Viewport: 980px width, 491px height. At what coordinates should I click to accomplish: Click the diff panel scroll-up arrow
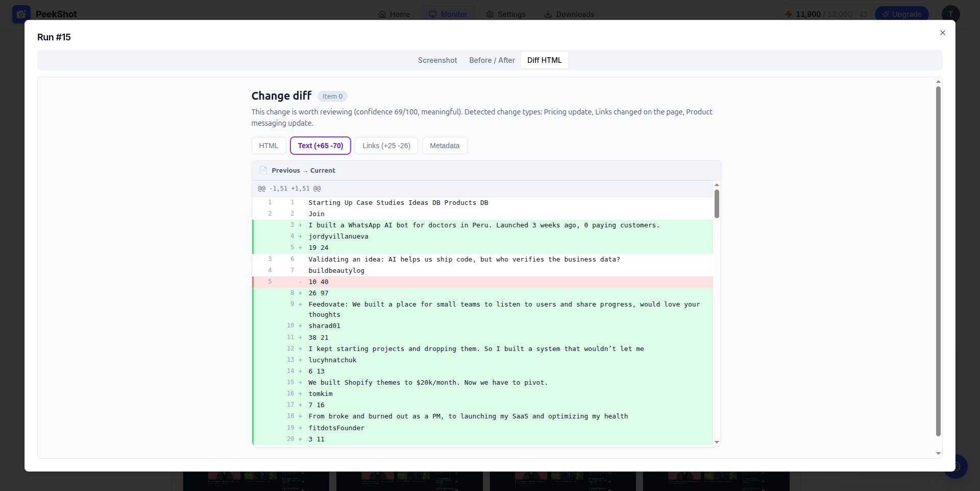pyautogui.click(x=717, y=184)
